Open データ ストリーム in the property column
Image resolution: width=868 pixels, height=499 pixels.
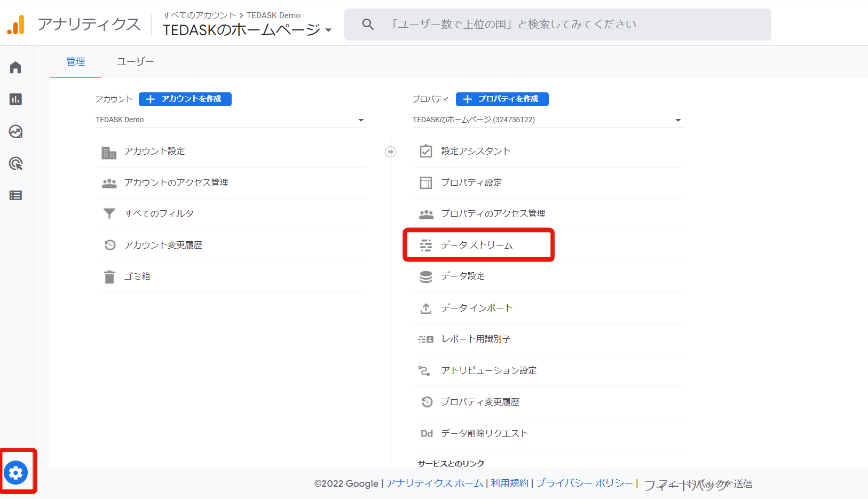pyautogui.click(x=477, y=245)
